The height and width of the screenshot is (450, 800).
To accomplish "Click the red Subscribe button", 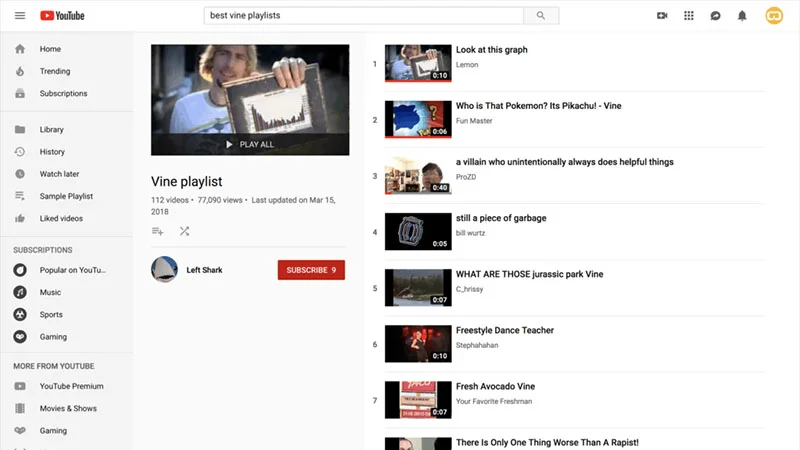I will pyautogui.click(x=311, y=270).
